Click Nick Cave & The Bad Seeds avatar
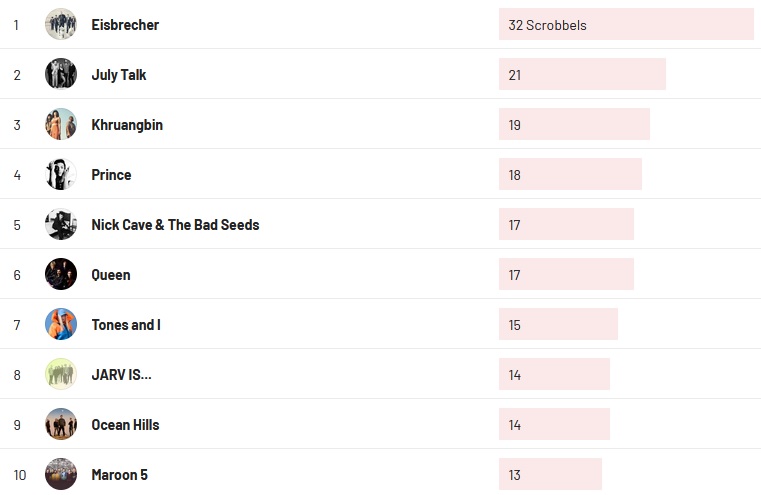Image resolution: width=761 pixels, height=495 pixels. (61, 224)
